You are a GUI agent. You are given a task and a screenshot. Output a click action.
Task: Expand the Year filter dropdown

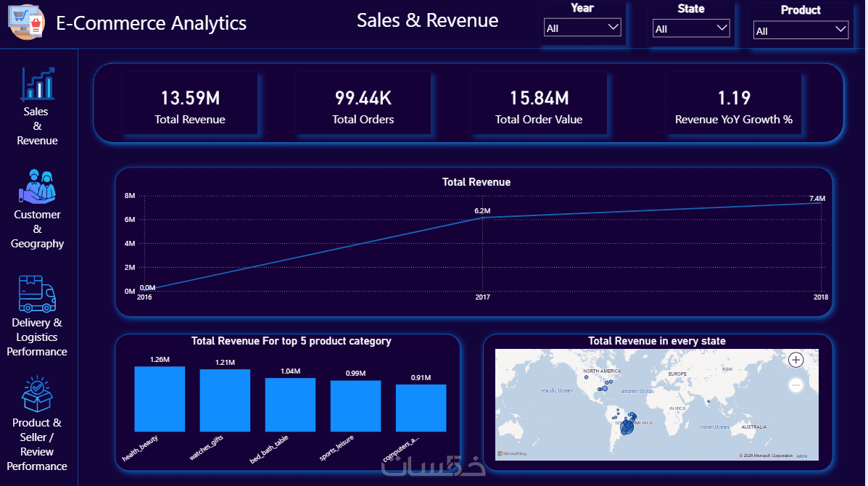click(x=582, y=28)
